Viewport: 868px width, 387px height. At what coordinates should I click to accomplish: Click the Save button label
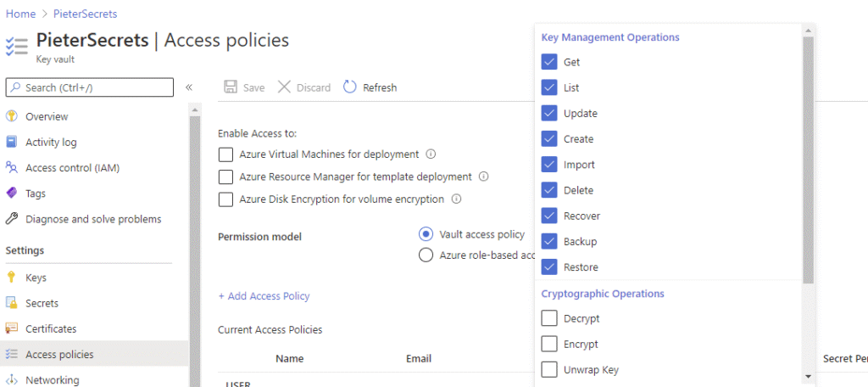point(254,87)
